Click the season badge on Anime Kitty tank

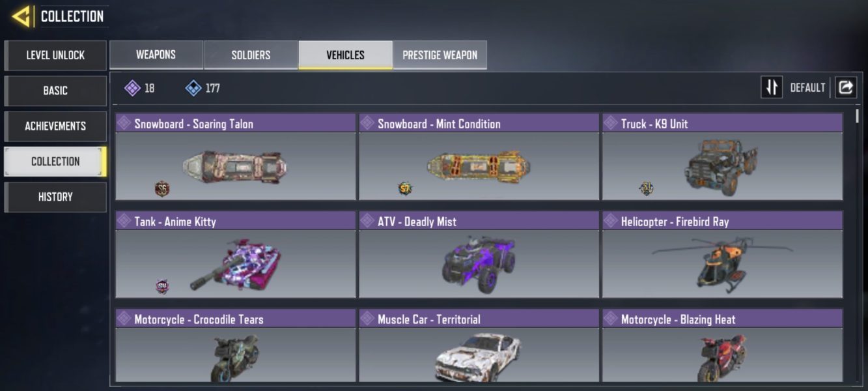point(162,286)
